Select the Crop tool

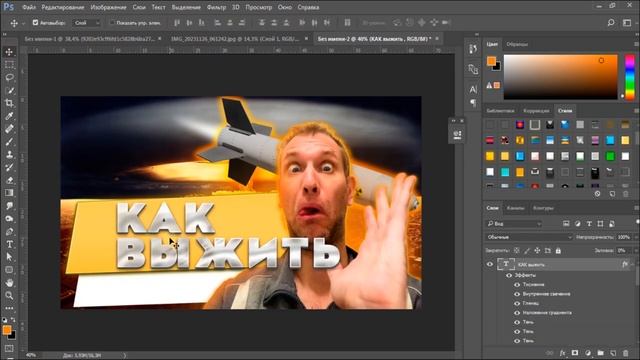9,103
